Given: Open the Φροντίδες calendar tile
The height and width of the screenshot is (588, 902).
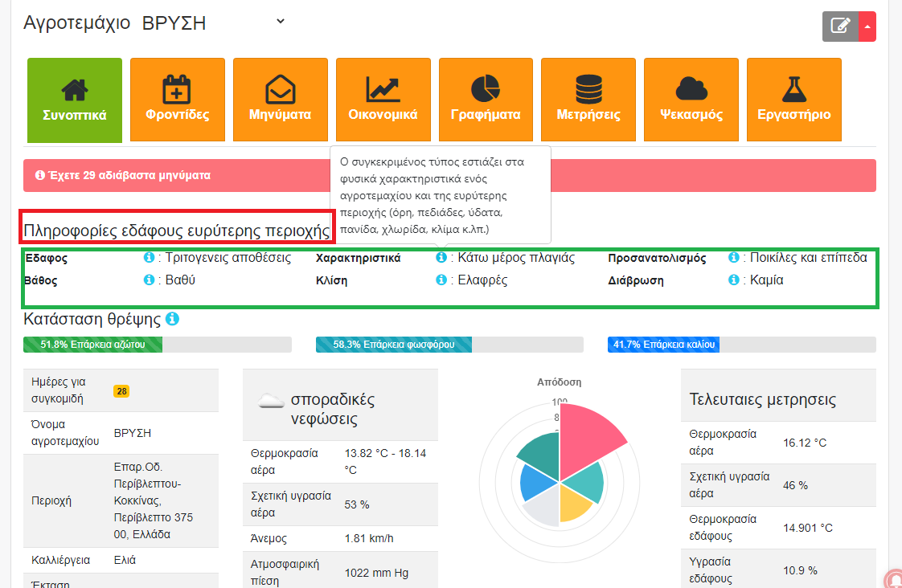Looking at the screenshot, I should [x=178, y=100].
